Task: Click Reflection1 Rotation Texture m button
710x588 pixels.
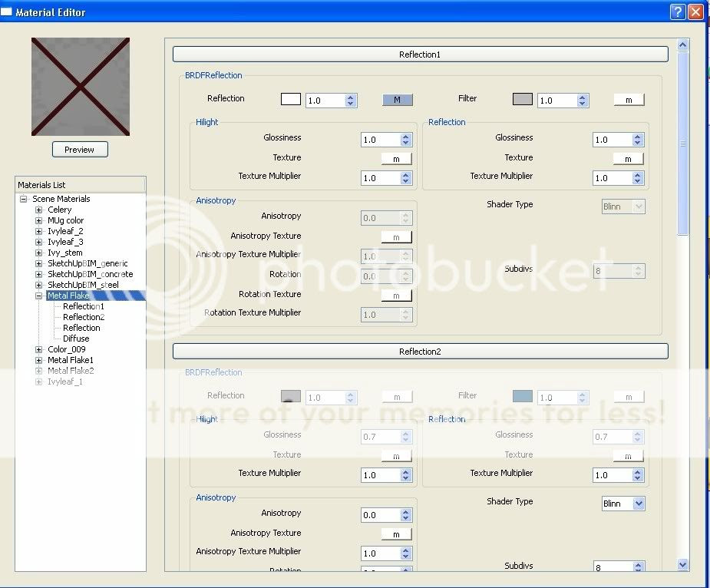Action: click(x=397, y=296)
